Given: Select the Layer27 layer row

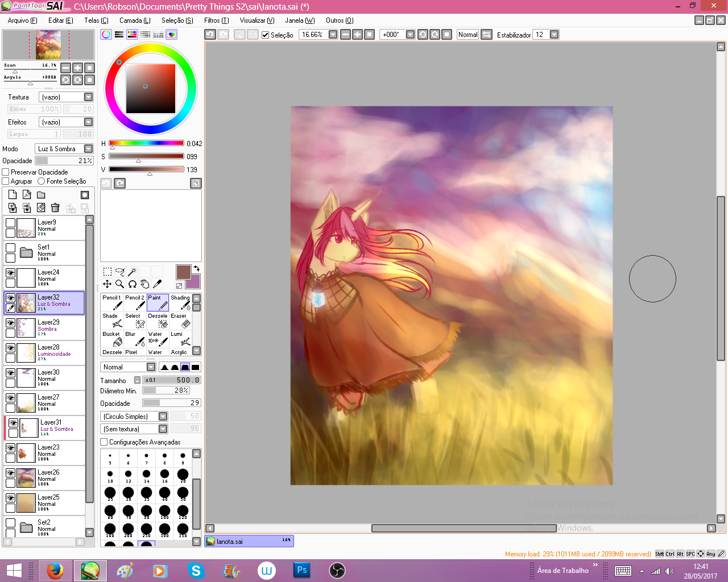Looking at the screenshot, I should pyautogui.click(x=44, y=403).
